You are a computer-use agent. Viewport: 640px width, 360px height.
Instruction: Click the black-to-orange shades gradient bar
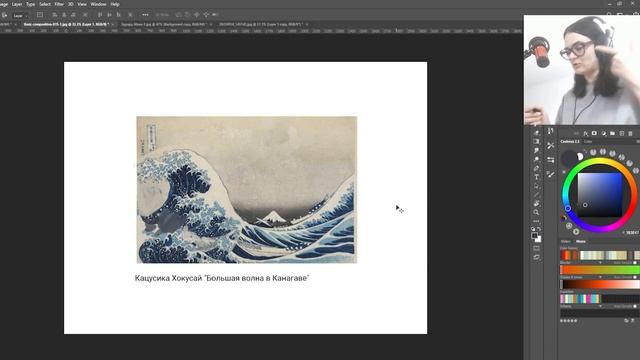[x=600, y=284]
